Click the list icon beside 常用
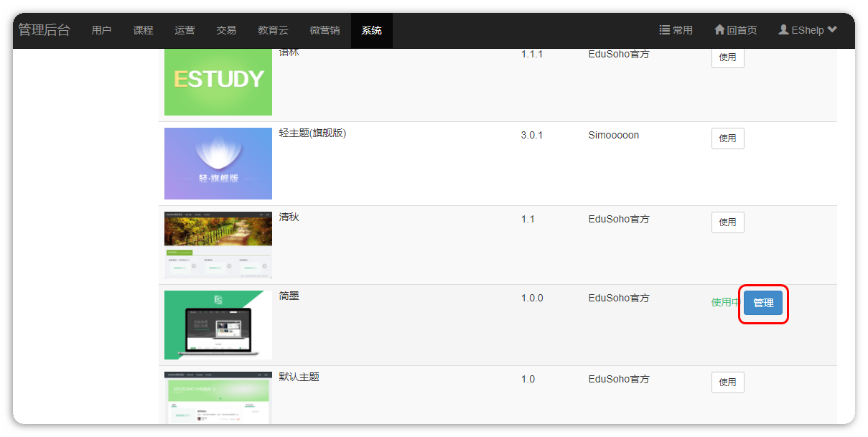The width and height of the screenshot is (868, 437). pyautogui.click(x=664, y=30)
